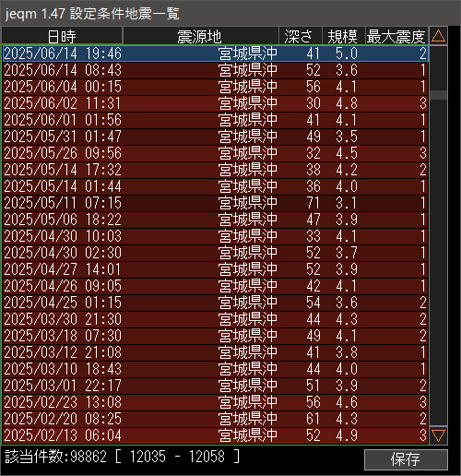Select the 2025/03/01 22:17 earthquake entry
The height and width of the screenshot is (476, 461).
click(216, 386)
